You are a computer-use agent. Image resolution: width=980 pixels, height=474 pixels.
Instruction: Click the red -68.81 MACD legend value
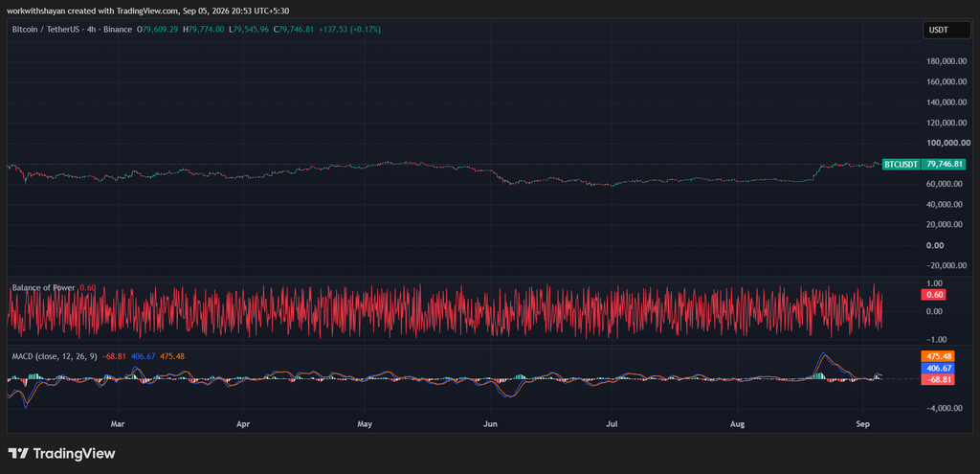coord(113,356)
